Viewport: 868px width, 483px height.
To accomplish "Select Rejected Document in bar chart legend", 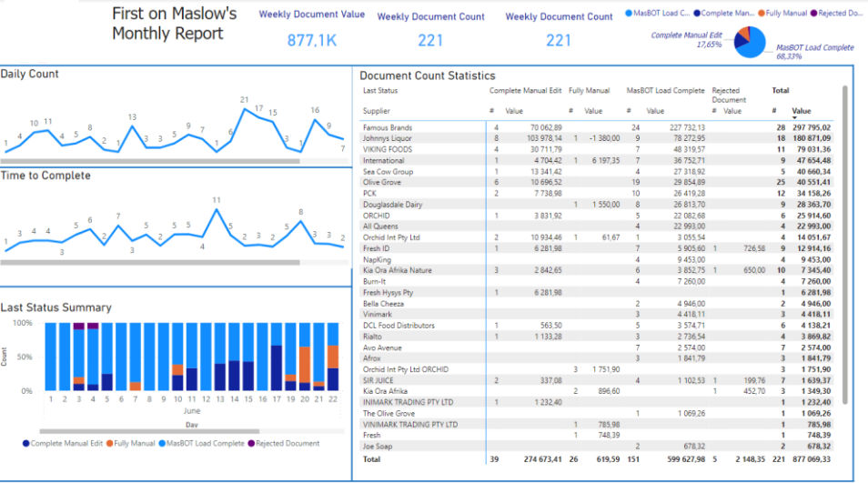I will pos(251,444).
